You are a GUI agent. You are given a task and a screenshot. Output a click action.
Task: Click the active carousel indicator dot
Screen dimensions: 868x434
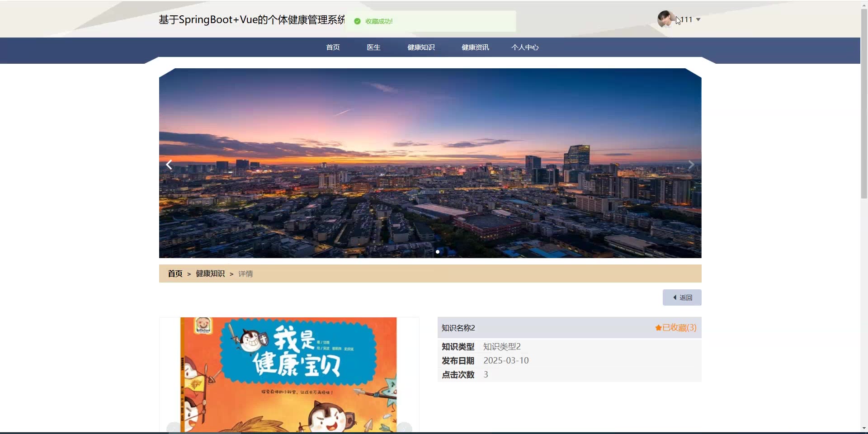coord(438,252)
